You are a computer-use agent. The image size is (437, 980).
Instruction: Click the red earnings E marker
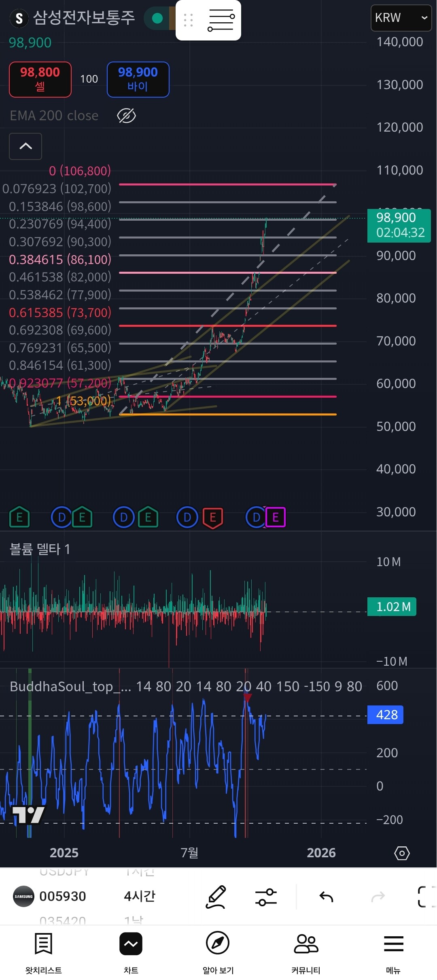[x=213, y=518]
